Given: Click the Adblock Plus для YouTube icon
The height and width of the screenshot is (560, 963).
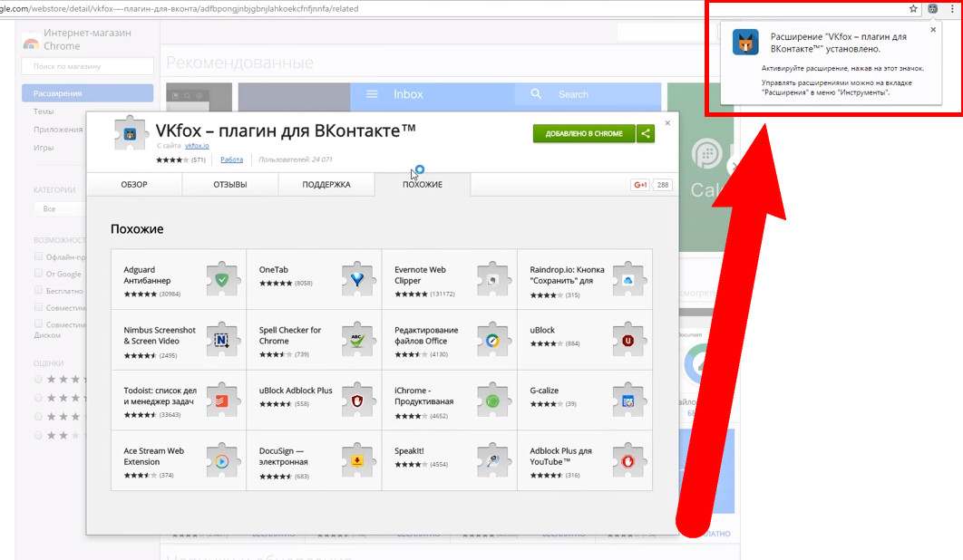Looking at the screenshot, I should pos(628,461).
